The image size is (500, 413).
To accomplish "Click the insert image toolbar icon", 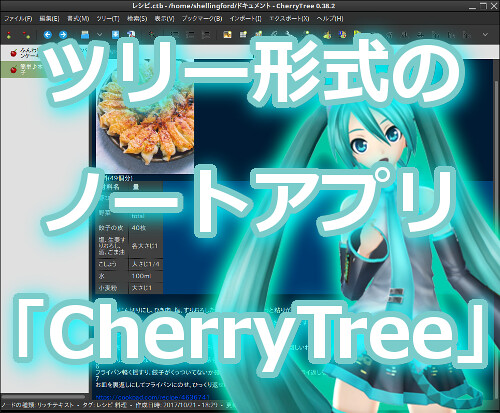I will point(227,35).
